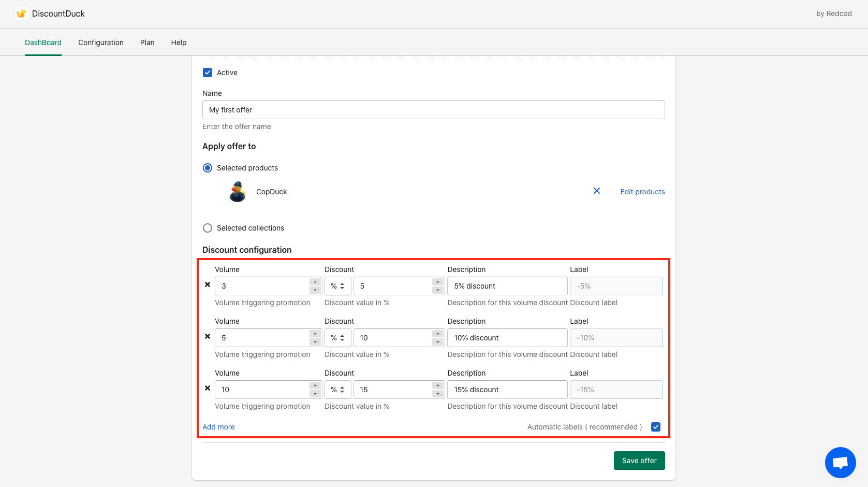Click the offer Name input field
This screenshot has height=487, width=868.
433,110
